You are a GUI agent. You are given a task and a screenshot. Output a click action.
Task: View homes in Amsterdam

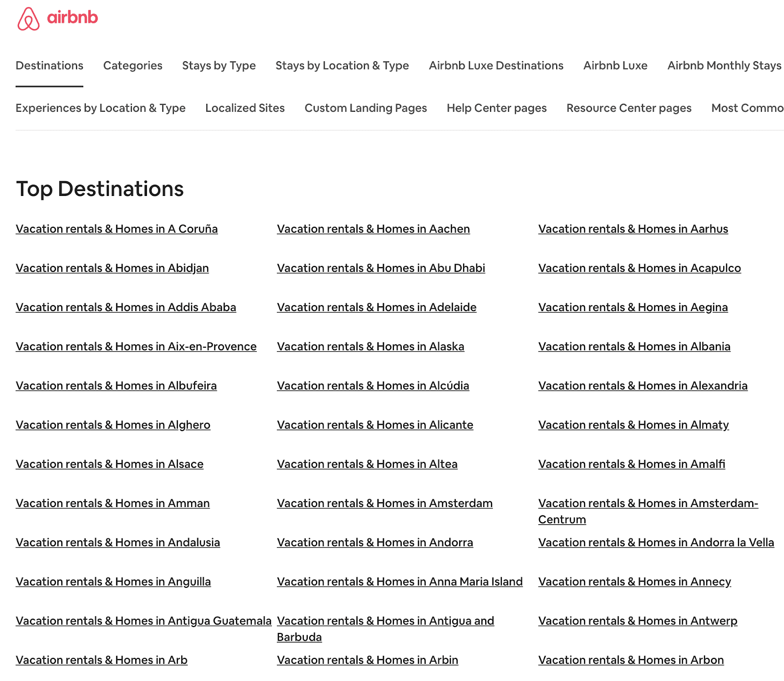(385, 503)
